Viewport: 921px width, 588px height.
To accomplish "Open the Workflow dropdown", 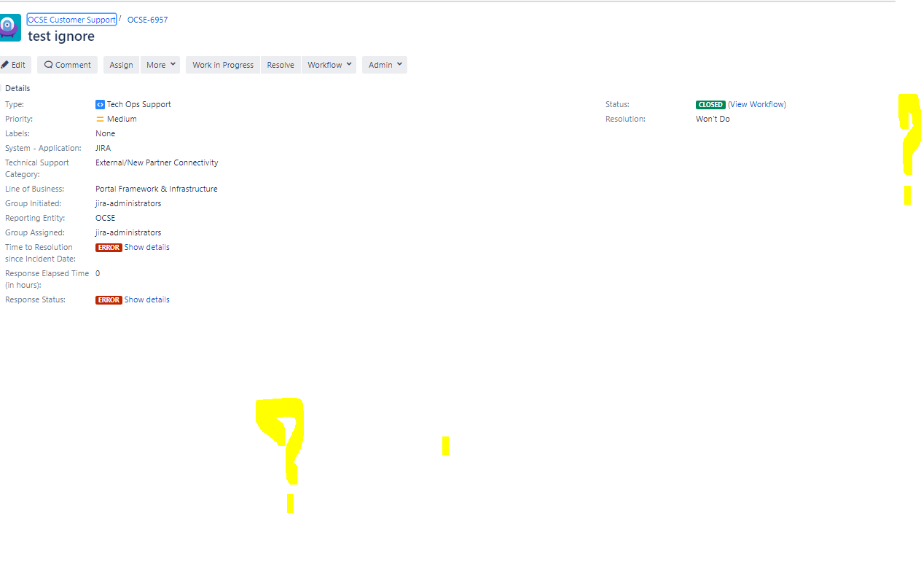I will [x=329, y=65].
